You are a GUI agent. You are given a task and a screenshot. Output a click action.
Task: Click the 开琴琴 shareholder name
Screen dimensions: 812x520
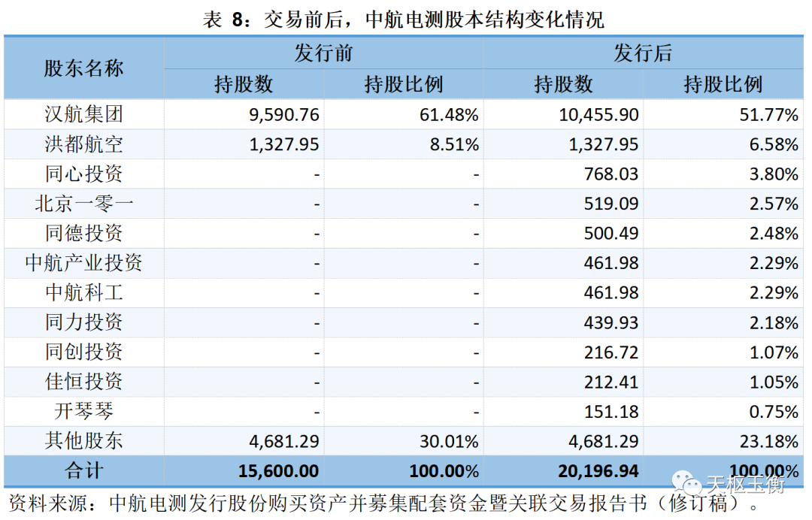coord(83,412)
